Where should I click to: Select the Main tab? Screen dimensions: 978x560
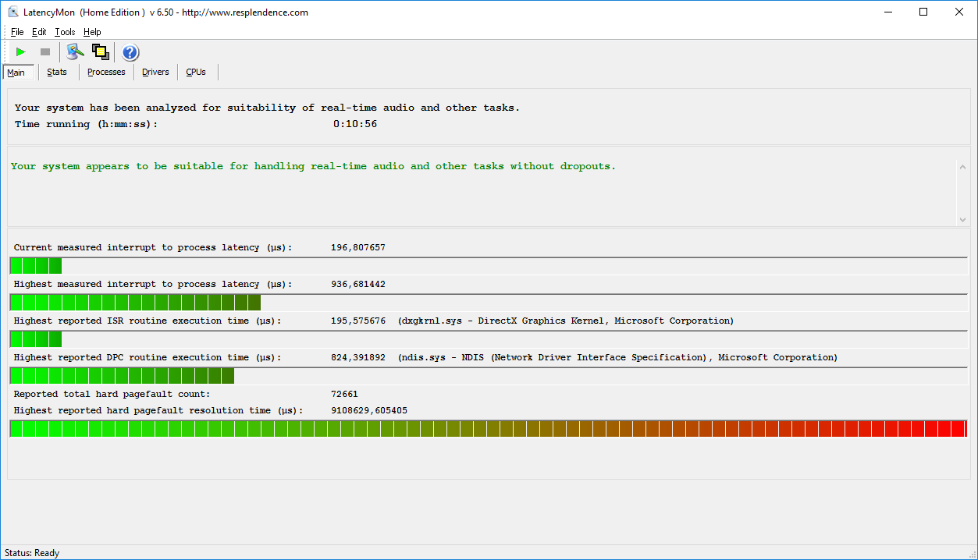click(x=16, y=73)
